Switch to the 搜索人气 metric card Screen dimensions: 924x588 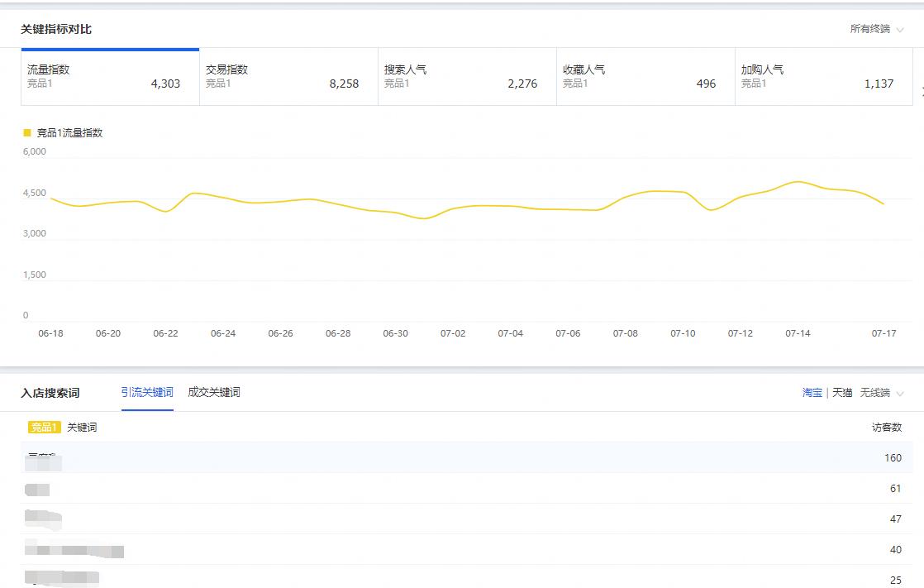(467, 77)
